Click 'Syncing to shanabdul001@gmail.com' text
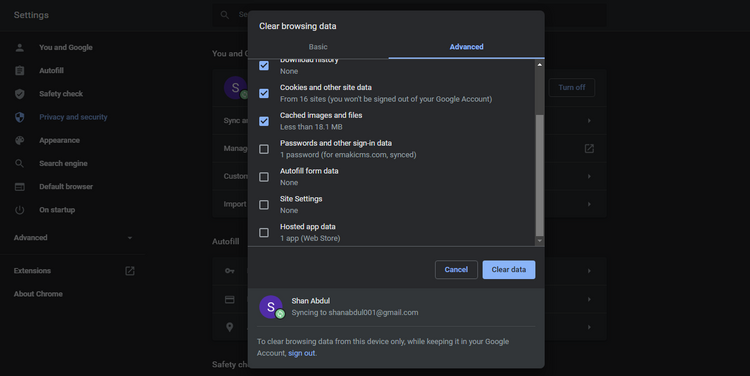The height and width of the screenshot is (376, 750). click(354, 313)
